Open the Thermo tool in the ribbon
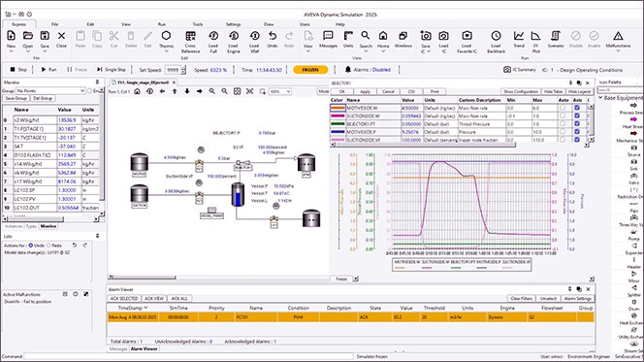This screenshot has height=362, width=644. pos(166,40)
